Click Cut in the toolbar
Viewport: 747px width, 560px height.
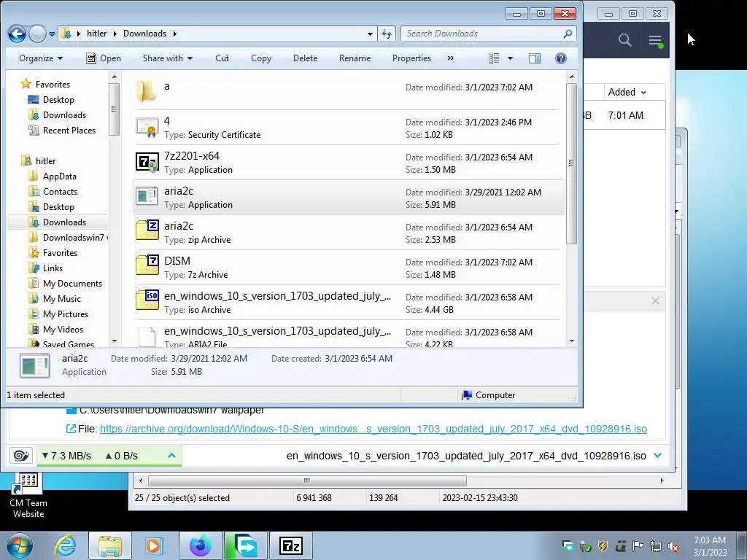click(x=222, y=58)
